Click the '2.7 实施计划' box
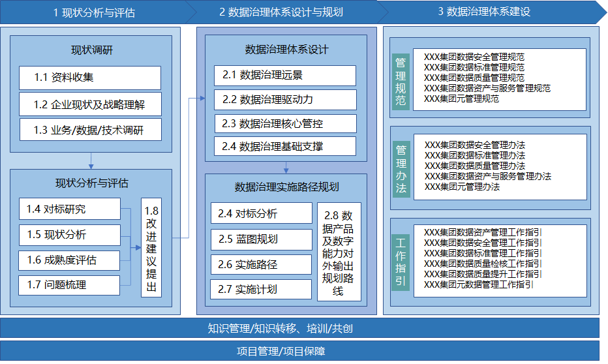608x364 pixels. click(x=262, y=289)
